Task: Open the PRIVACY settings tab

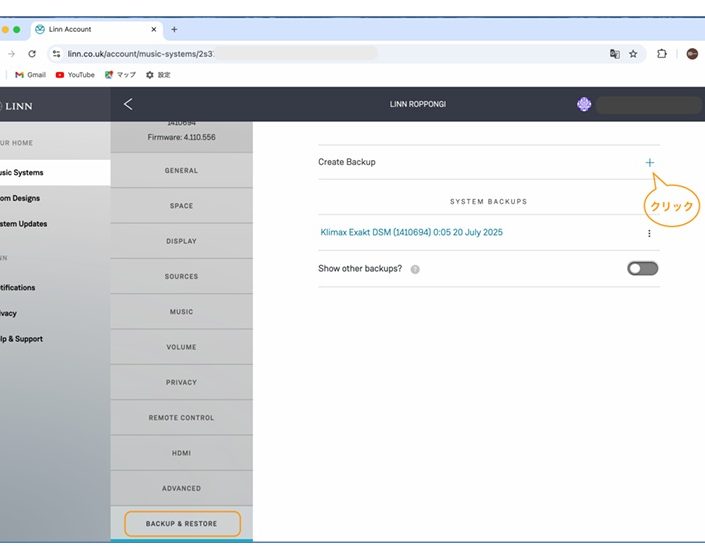Action: (181, 382)
